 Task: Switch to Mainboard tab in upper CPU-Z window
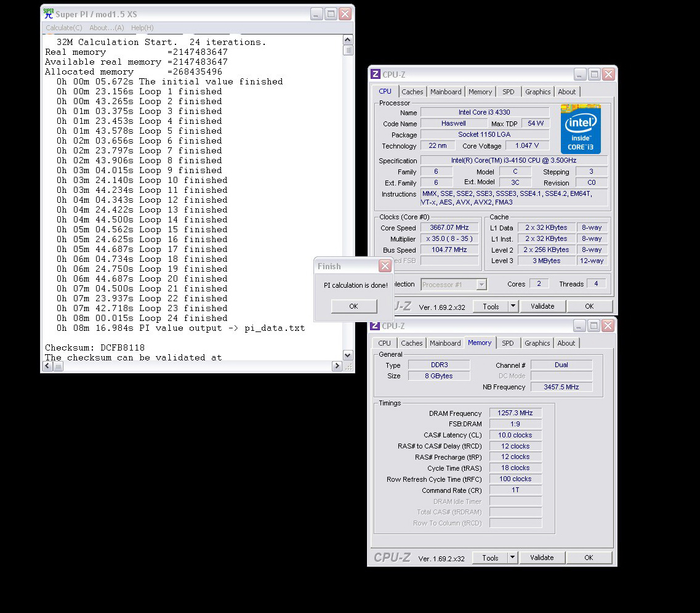point(446,92)
